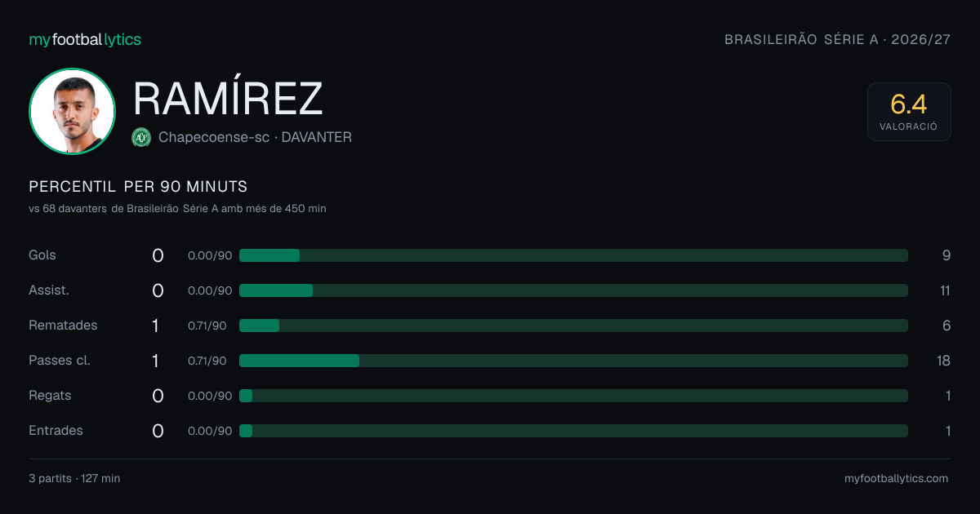The height and width of the screenshot is (514, 980).
Task: Click the Gols percentile bar
Action: (573, 255)
